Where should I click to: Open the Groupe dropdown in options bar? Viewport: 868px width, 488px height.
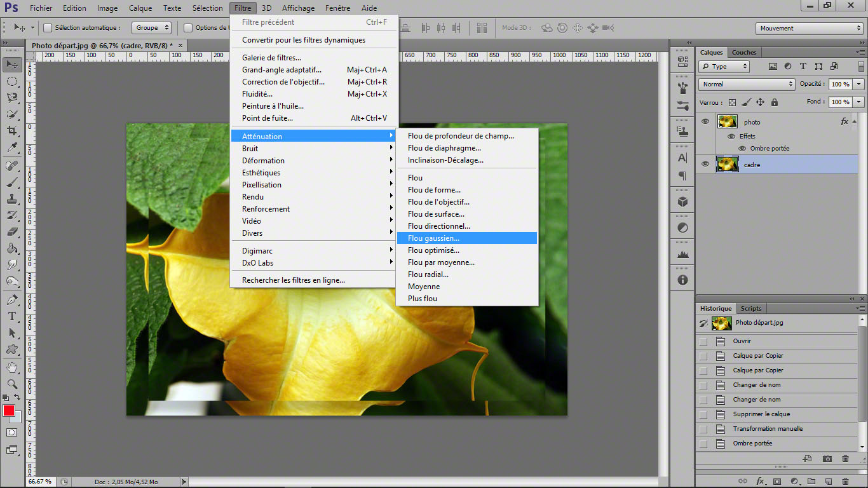pyautogui.click(x=152, y=28)
